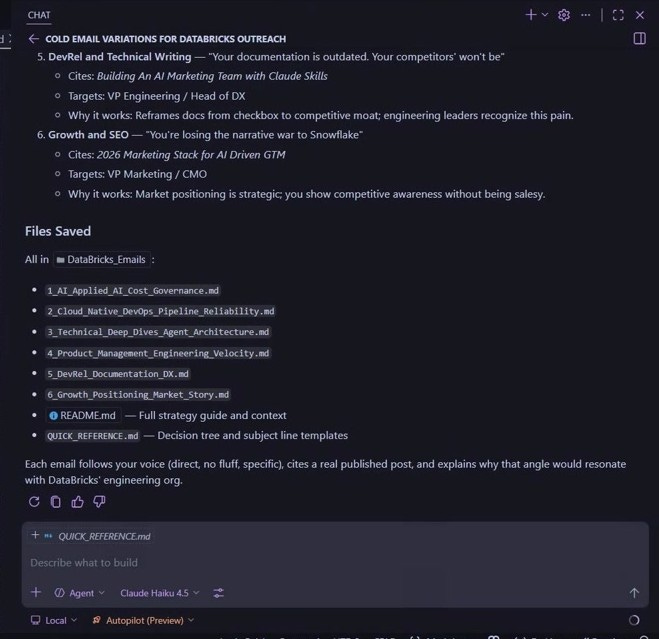Open the new chat dropdown chevron
This screenshot has width=659, height=639.
[x=545, y=15]
